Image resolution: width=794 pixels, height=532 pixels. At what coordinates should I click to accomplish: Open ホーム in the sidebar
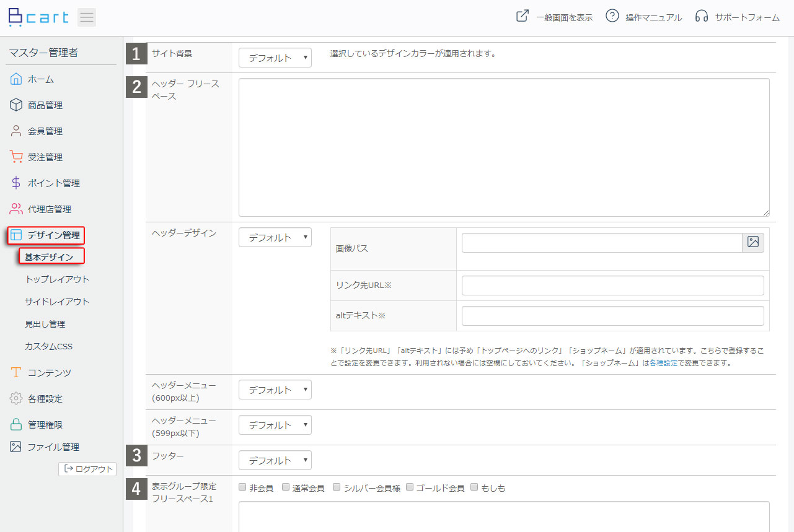tap(41, 79)
